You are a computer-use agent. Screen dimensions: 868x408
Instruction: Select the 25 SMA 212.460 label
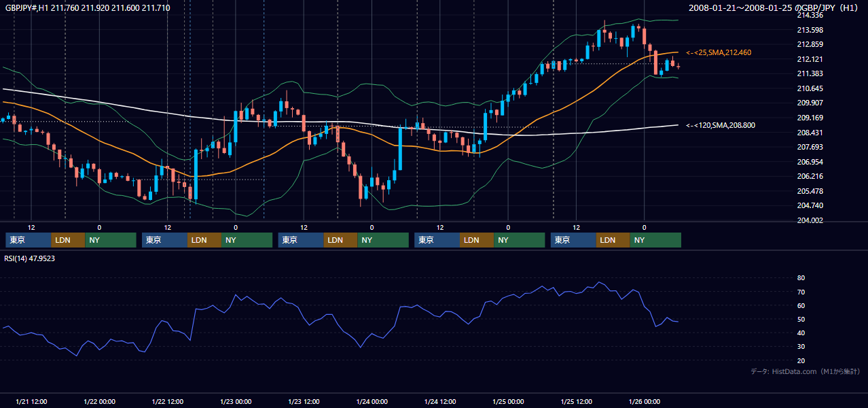719,52
